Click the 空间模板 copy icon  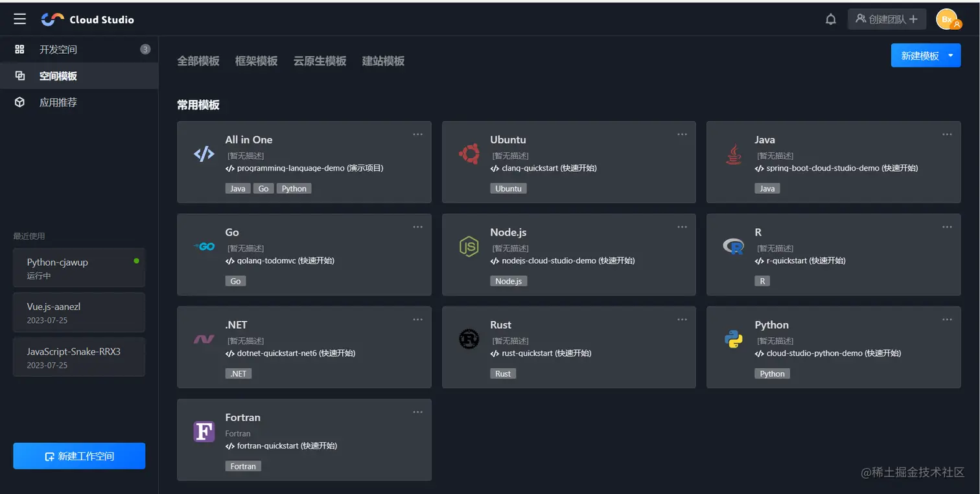pos(19,76)
